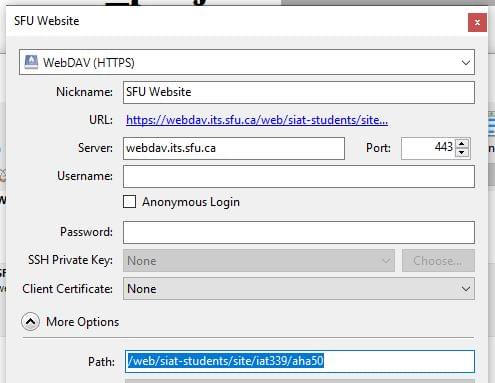This screenshot has width=495, height=383.
Task: Click the empty Username field
Action: click(299, 177)
